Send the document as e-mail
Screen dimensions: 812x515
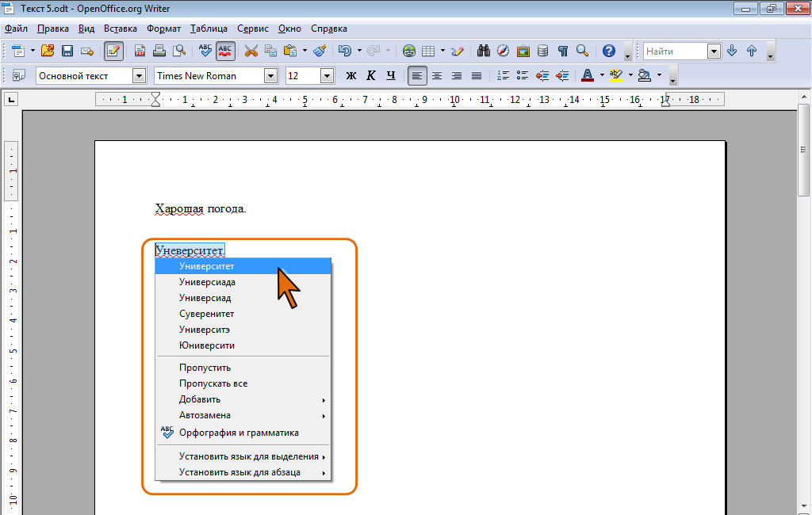[x=87, y=51]
